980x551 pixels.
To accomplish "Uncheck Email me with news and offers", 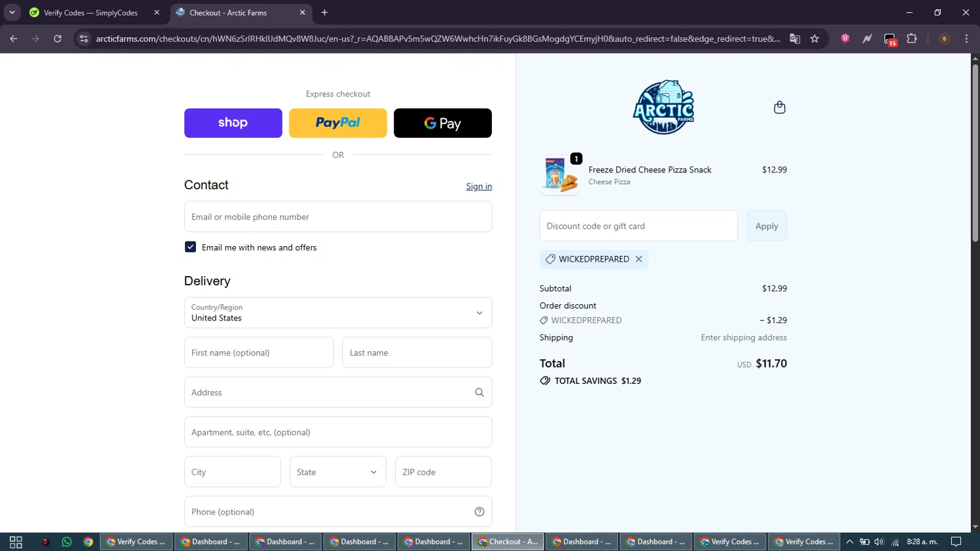I will point(190,247).
